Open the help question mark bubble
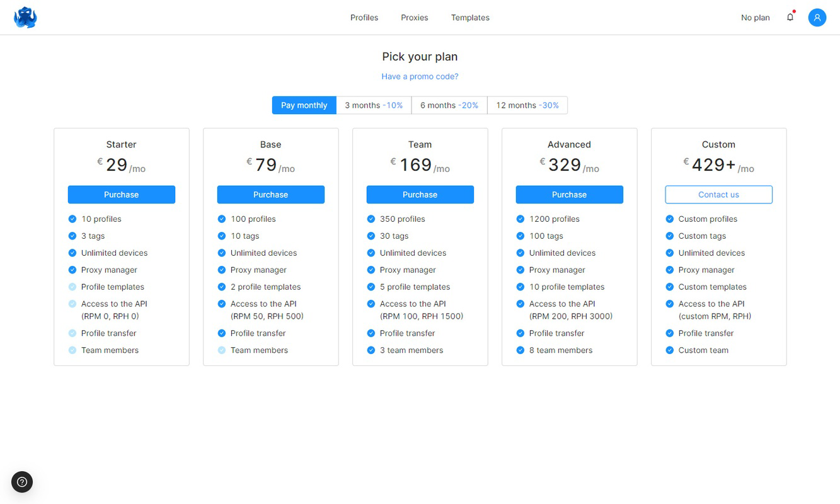Viewport: 840px width, 504px height. (22, 482)
